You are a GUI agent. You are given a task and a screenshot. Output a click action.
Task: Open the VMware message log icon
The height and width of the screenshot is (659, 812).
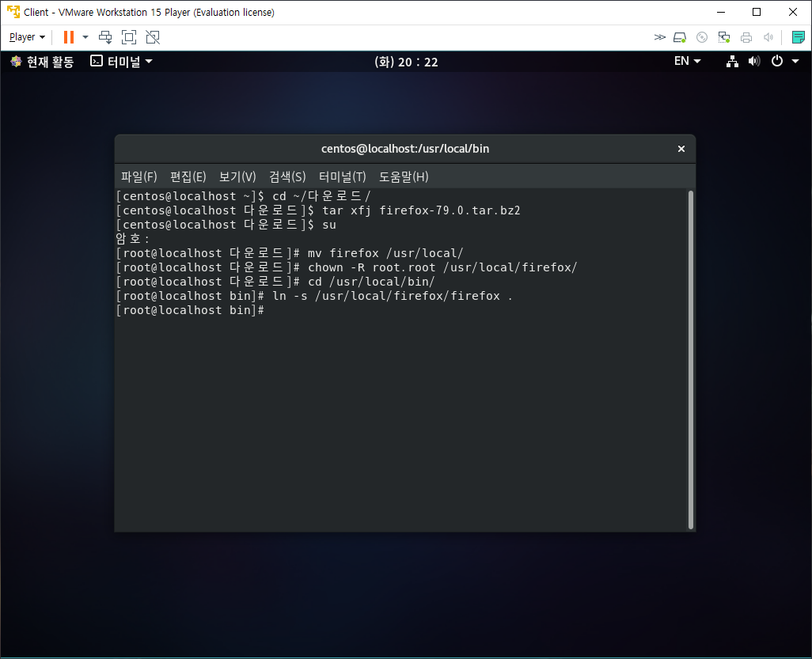[x=798, y=37]
